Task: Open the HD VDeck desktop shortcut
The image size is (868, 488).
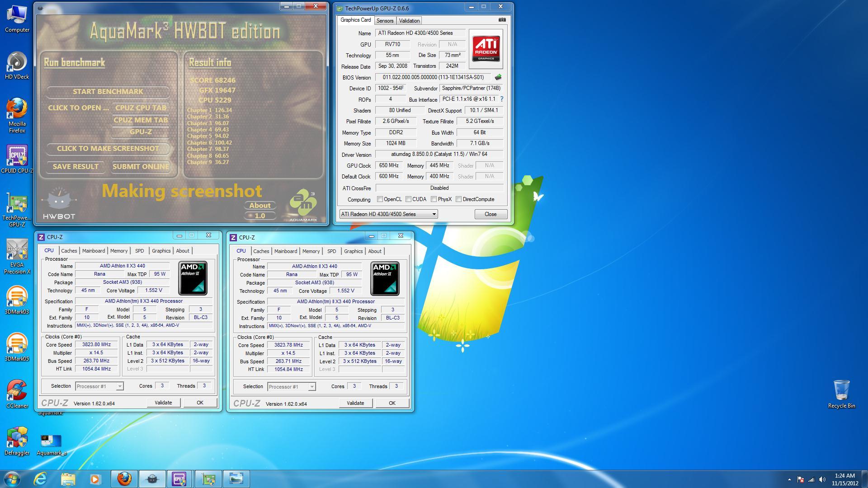Action: (17, 66)
